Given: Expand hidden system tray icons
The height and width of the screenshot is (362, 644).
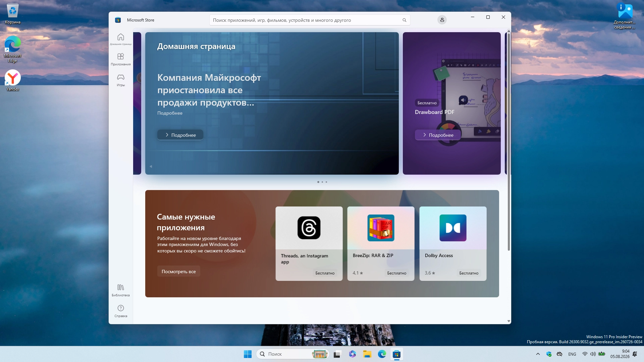Looking at the screenshot, I should (x=538, y=354).
